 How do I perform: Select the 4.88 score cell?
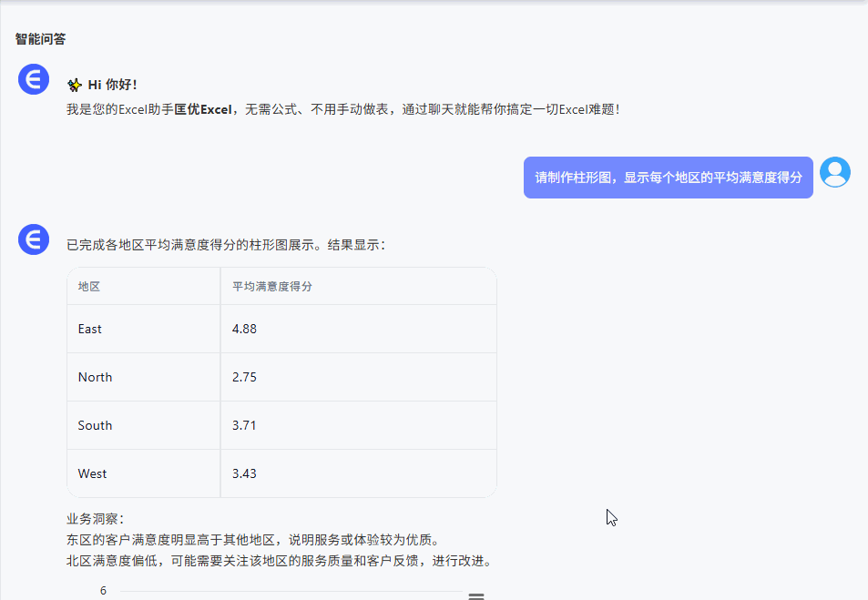359,329
